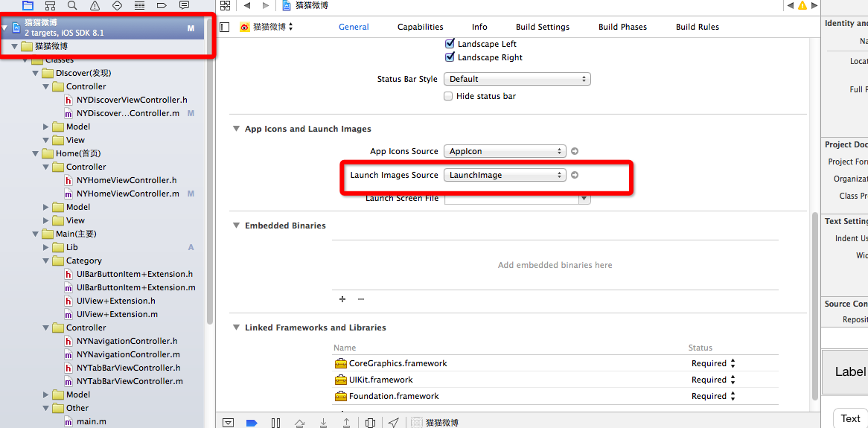The height and width of the screenshot is (428, 868).
Task: Switch to the Build Phases tab
Action: [x=622, y=27]
